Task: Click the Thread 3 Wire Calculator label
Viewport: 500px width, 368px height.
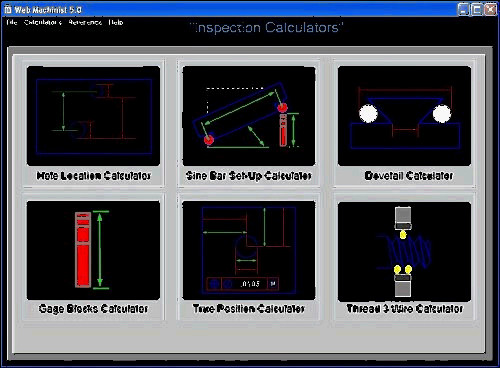Action: (405, 309)
